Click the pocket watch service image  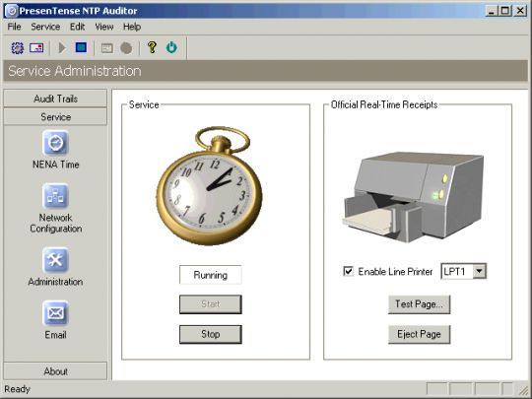tap(209, 186)
